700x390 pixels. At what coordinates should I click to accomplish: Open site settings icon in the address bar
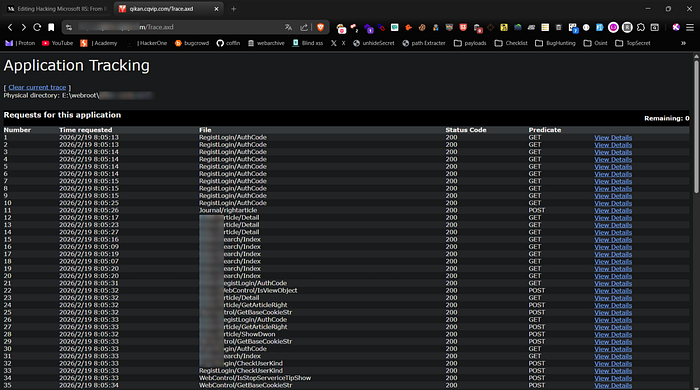point(69,27)
